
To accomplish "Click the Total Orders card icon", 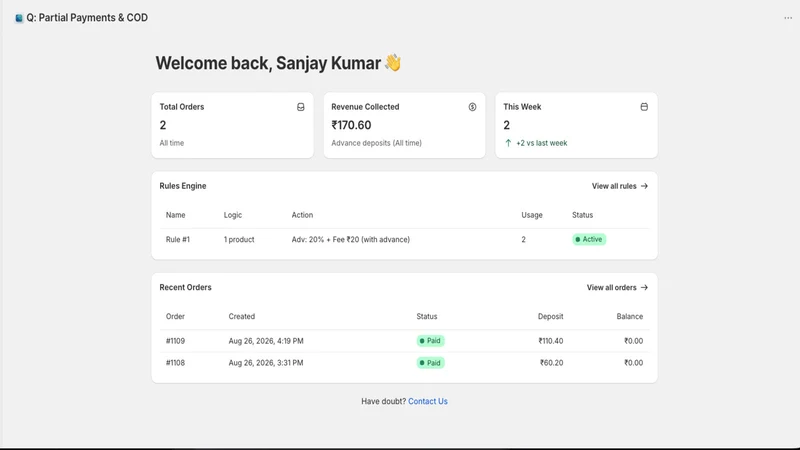I will [301, 107].
